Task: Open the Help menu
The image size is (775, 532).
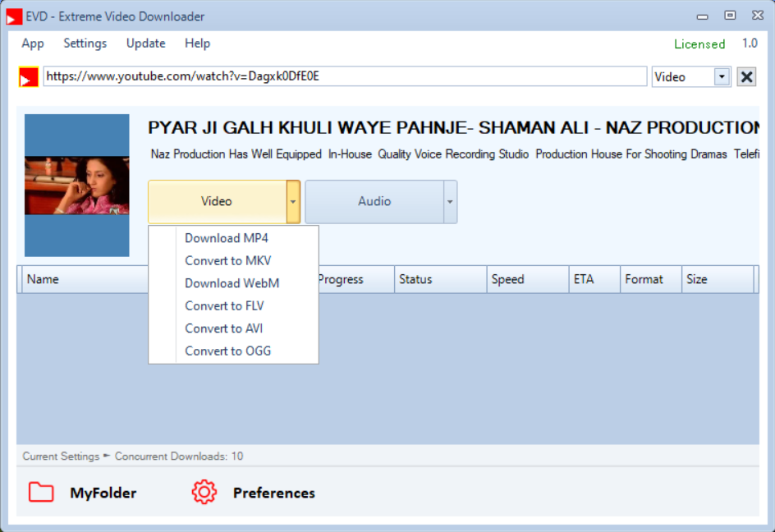Action: 197,44
